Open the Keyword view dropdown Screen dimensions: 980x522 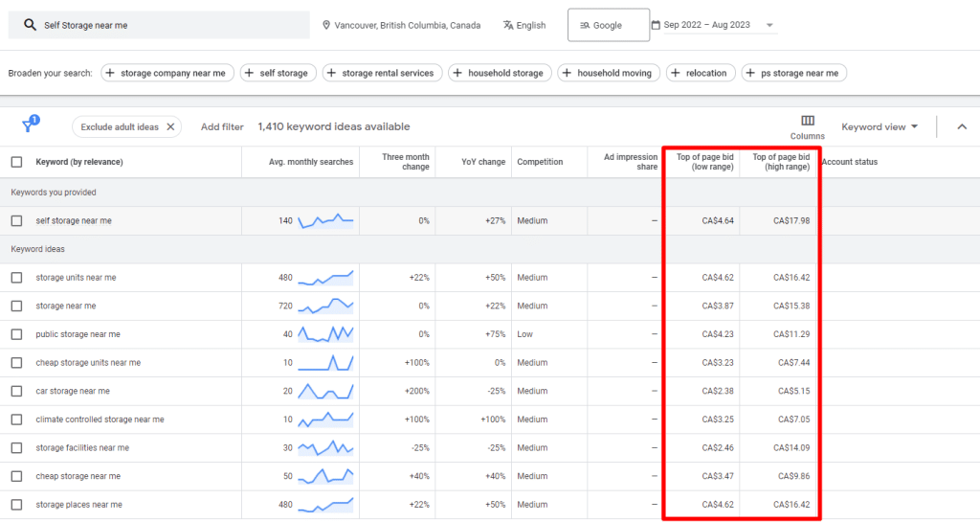tap(880, 126)
